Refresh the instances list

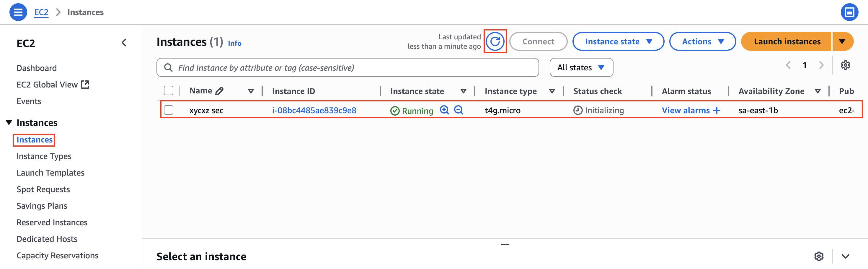(x=495, y=41)
